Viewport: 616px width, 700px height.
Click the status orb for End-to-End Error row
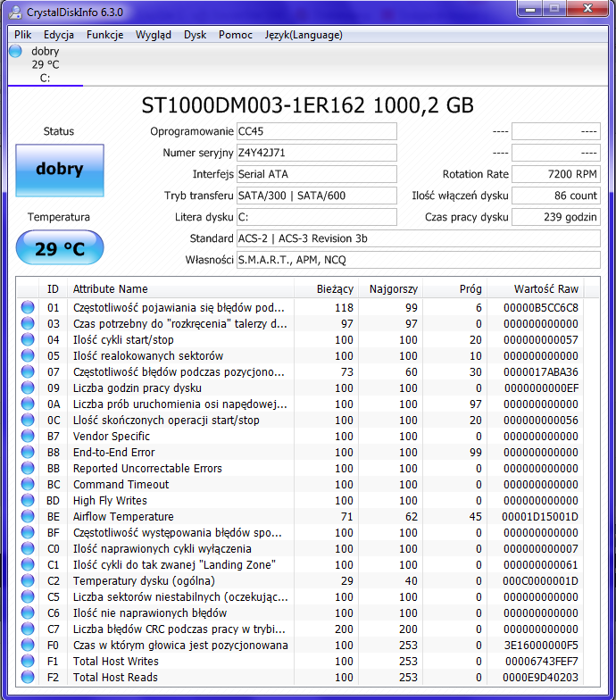pyautogui.click(x=28, y=452)
